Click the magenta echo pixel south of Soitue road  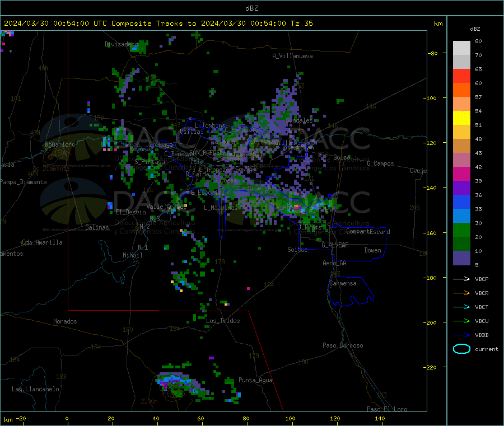point(248,288)
